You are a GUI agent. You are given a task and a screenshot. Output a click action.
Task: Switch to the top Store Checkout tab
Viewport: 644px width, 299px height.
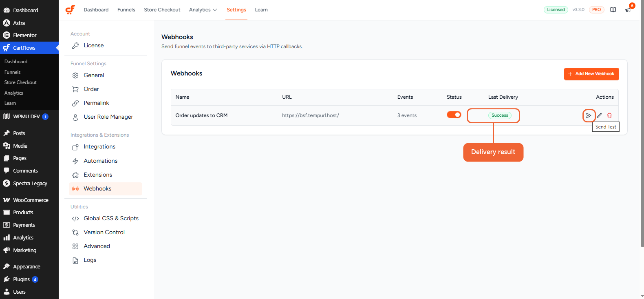pyautogui.click(x=162, y=10)
